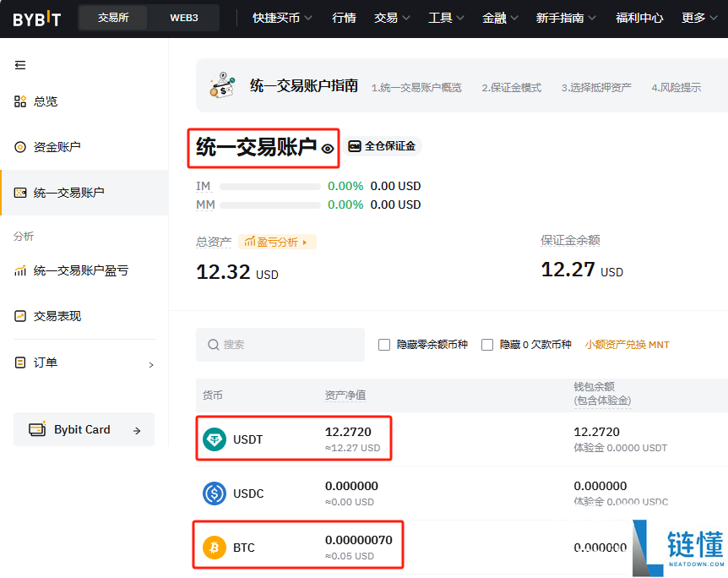Click the 资产净值 column header
728x578 pixels.
(x=345, y=395)
